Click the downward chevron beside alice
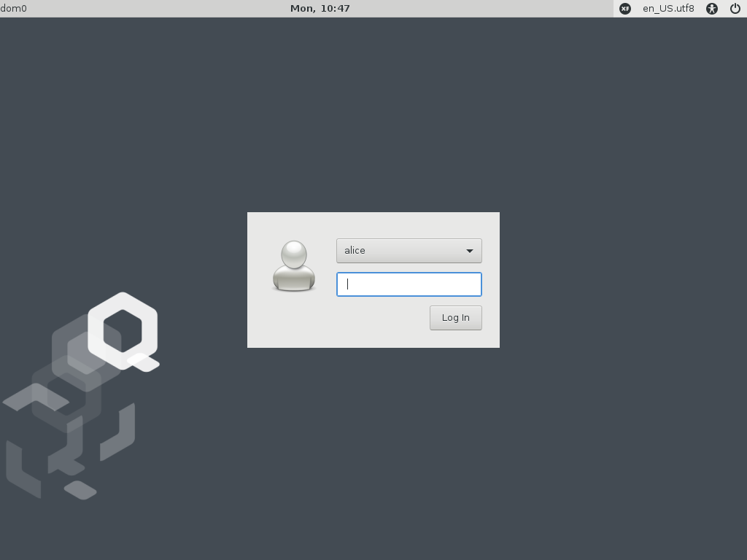Image resolution: width=747 pixels, height=560 pixels. pos(470,250)
